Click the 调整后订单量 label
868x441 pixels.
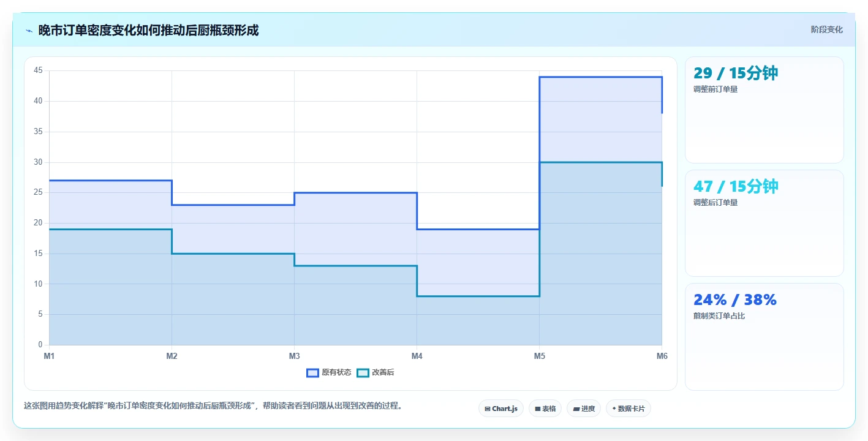point(715,203)
